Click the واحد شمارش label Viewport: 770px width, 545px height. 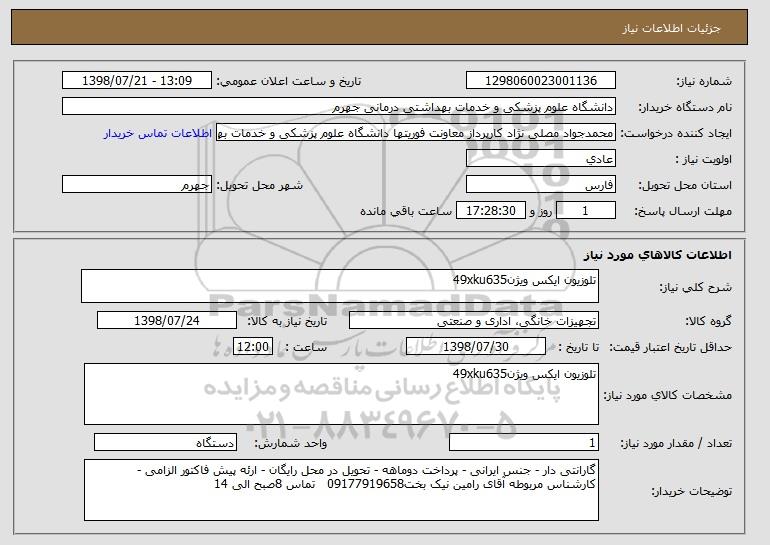click(x=290, y=443)
